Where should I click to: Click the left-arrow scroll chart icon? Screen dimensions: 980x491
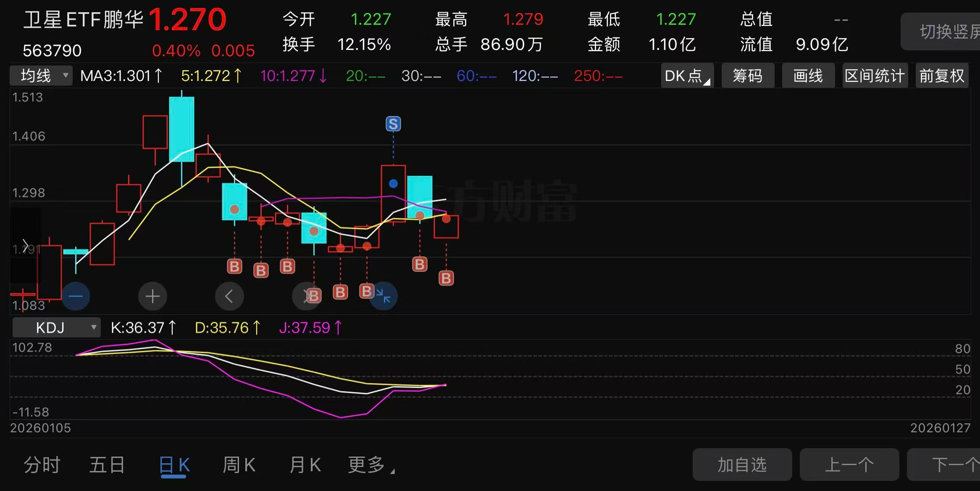pyautogui.click(x=229, y=296)
